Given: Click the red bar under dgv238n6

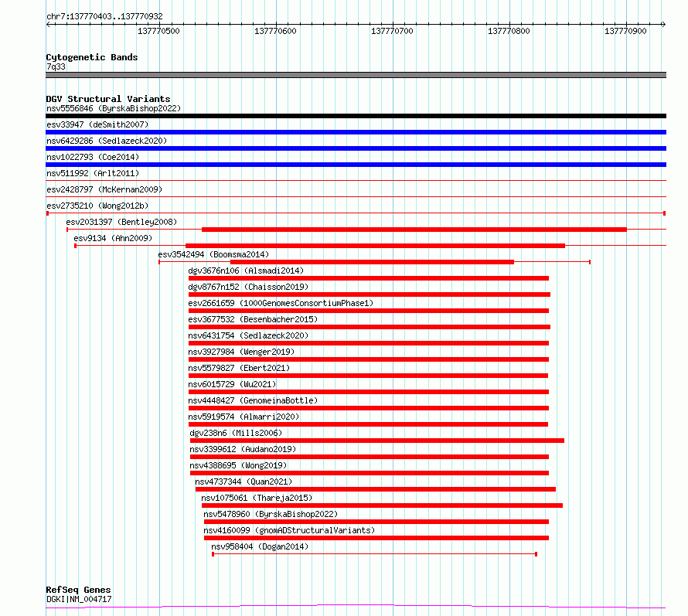Looking at the screenshot, I should pyautogui.click(x=377, y=441).
